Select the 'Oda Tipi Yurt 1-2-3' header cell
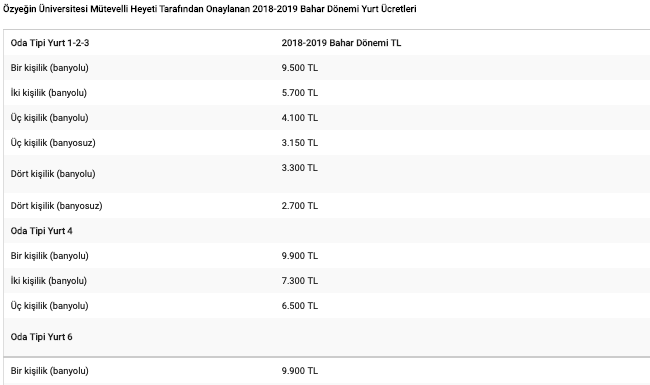 tap(50, 43)
